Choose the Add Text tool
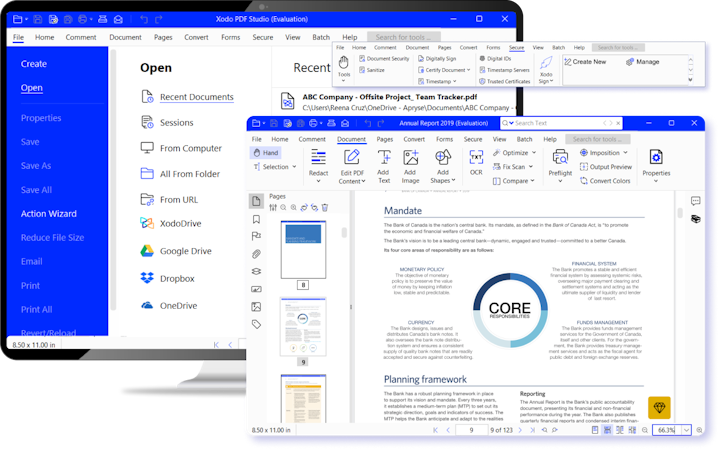This screenshot has height=450, width=719. pyautogui.click(x=383, y=166)
